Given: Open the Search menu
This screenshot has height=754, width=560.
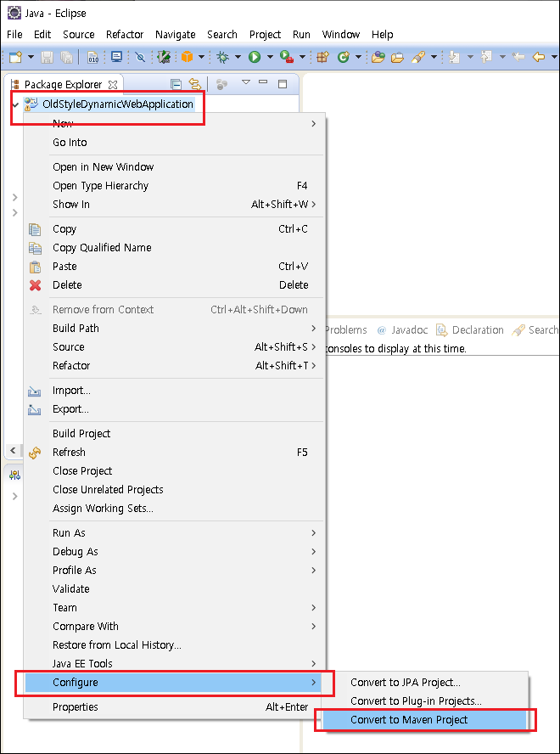Looking at the screenshot, I should pos(222,34).
